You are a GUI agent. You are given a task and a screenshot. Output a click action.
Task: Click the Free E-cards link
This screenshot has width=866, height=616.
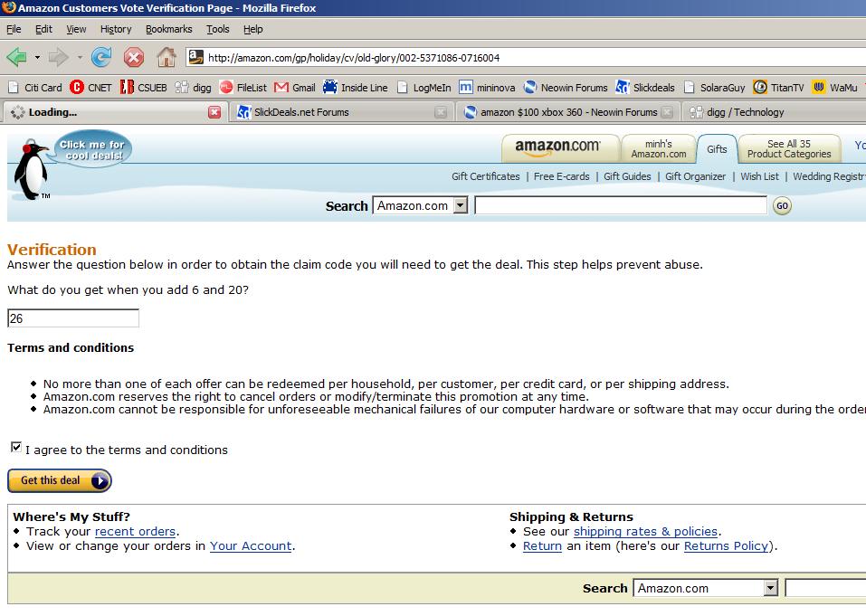point(561,176)
